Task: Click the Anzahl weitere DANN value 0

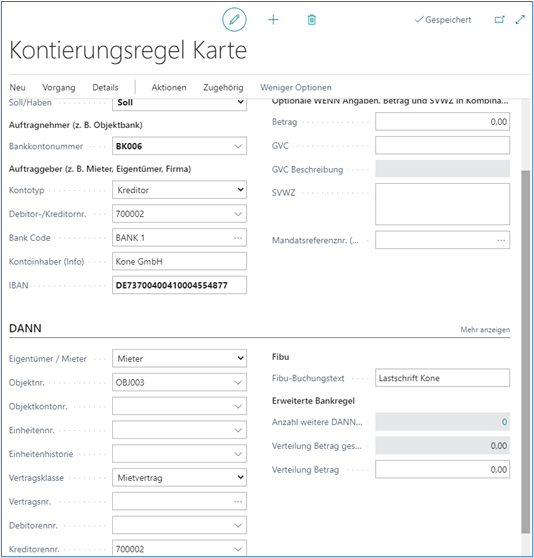Action: pos(504,422)
